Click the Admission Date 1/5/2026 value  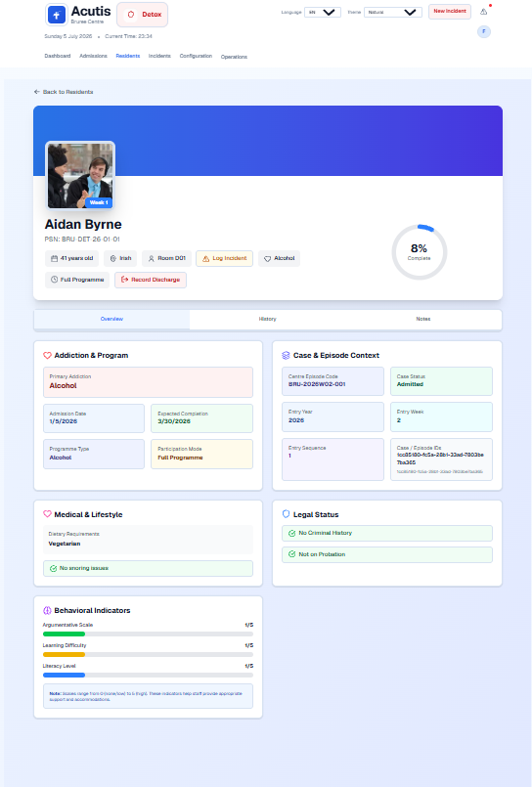click(x=64, y=421)
